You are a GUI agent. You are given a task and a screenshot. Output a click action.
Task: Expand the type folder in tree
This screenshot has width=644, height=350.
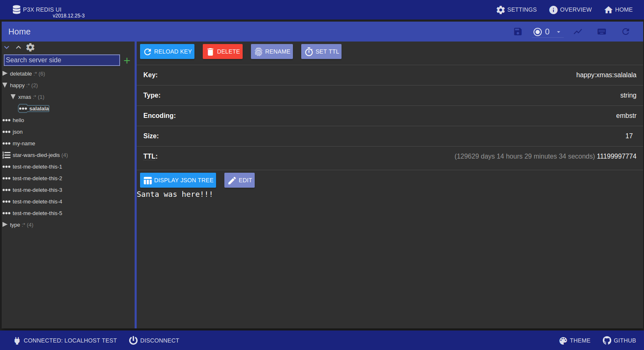5,225
